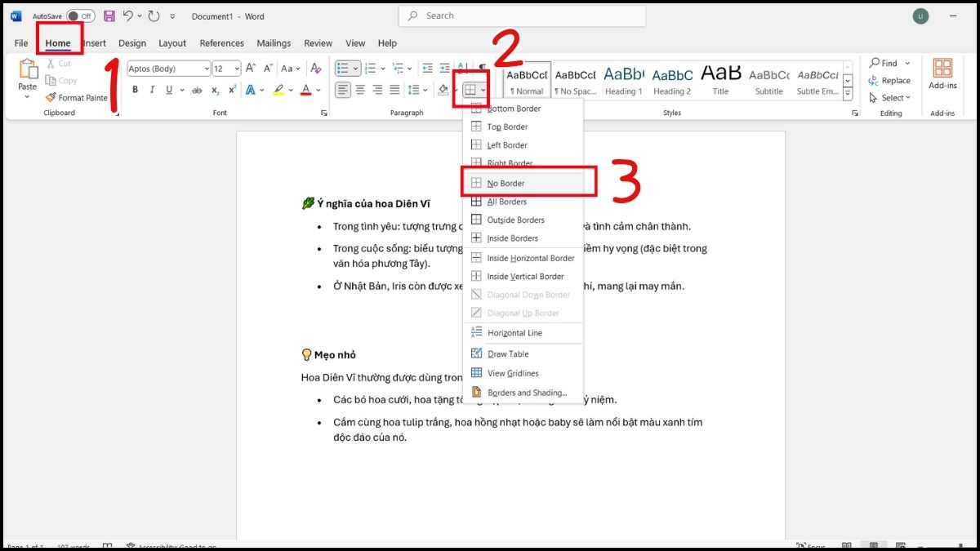This screenshot has width=980, height=551.
Task: Expand the Styles gallery more arrow
Action: pos(849,95)
